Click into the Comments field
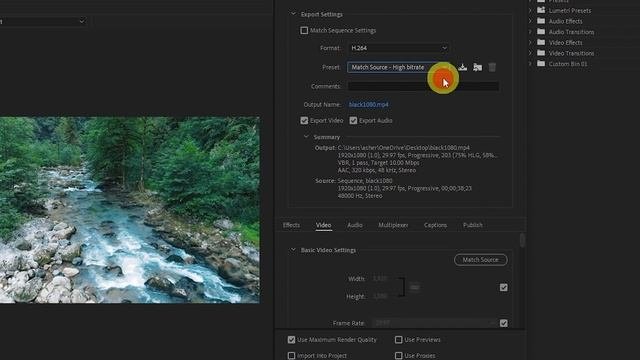The height and width of the screenshot is (360, 640). (x=423, y=86)
